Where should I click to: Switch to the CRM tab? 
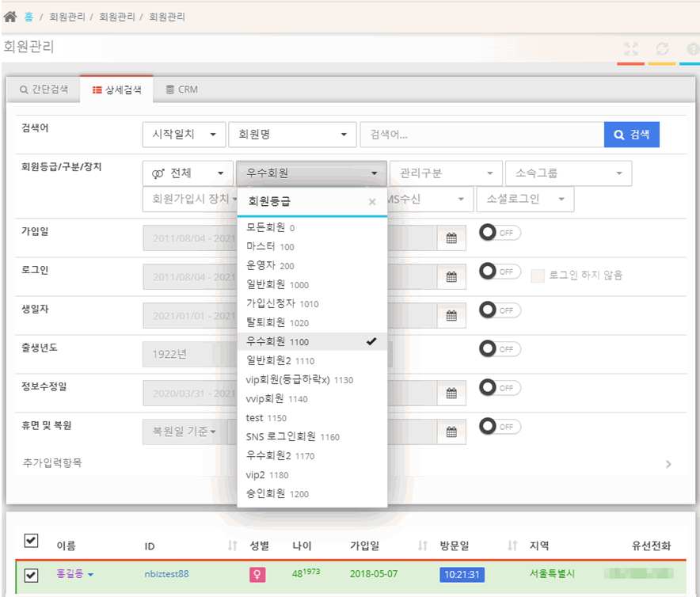pyautogui.click(x=181, y=89)
